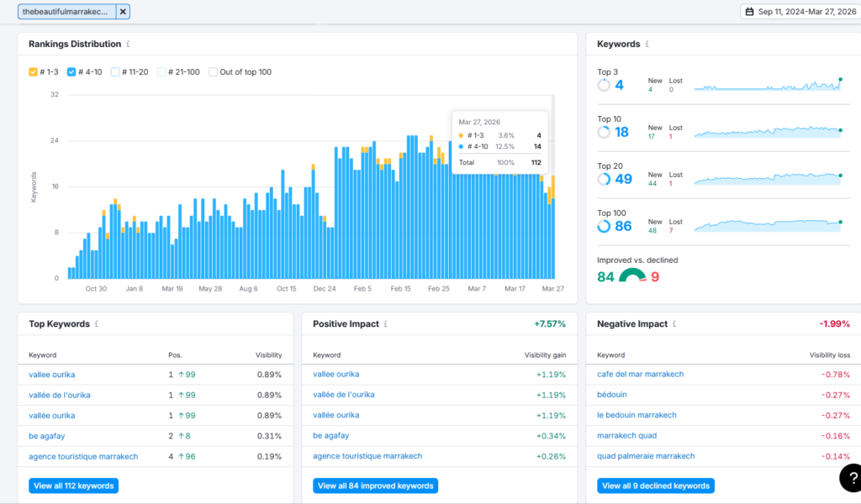This screenshot has width=861, height=504.
Task: Open the help question mark bubble
Action: coord(851,478)
